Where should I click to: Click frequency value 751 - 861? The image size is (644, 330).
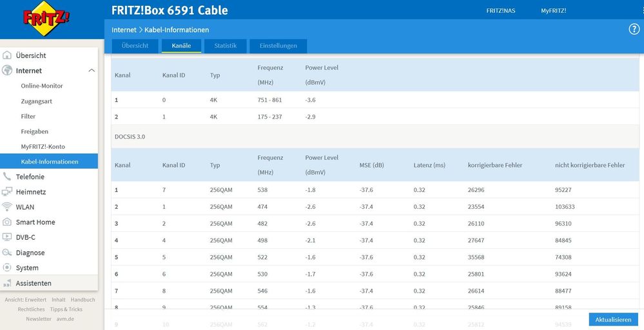tap(270, 100)
